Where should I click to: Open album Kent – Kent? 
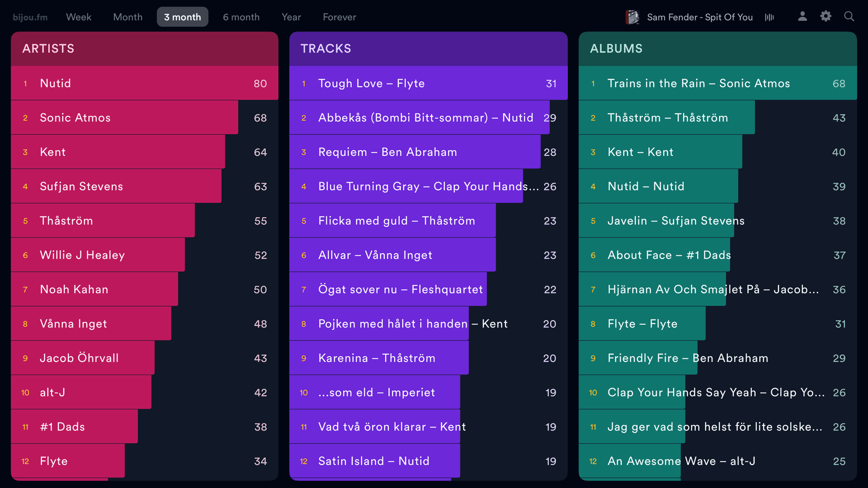718,152
